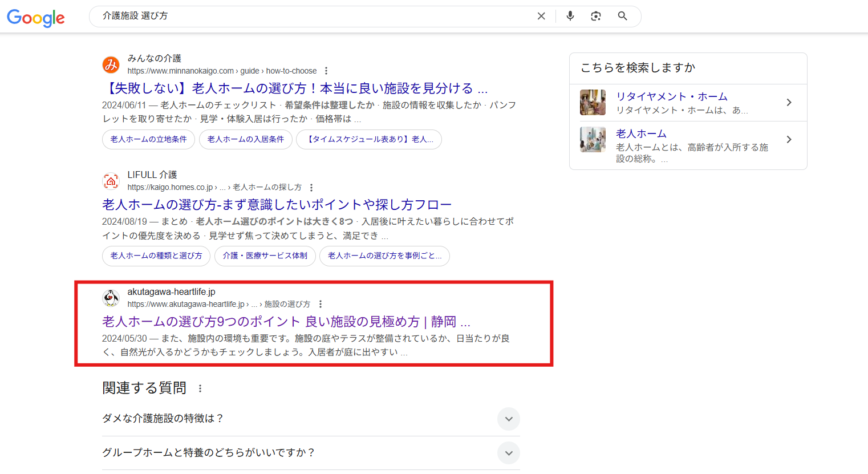Click the 老人ホームの種類と選び方 chip

click(156, 256)
